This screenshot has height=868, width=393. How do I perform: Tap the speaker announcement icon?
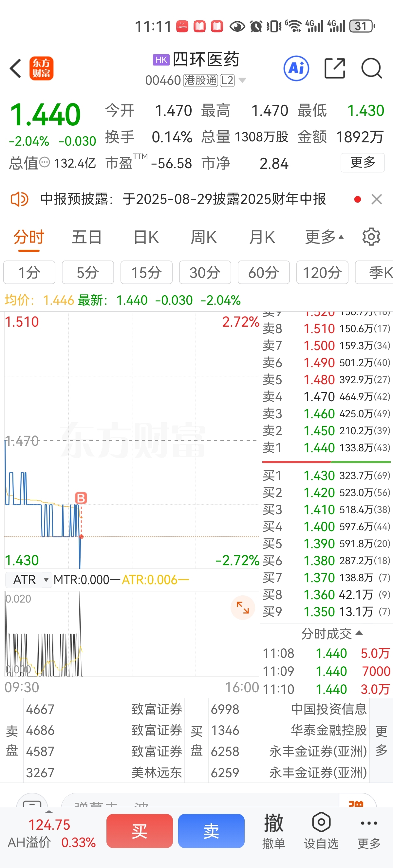(19, 199)
